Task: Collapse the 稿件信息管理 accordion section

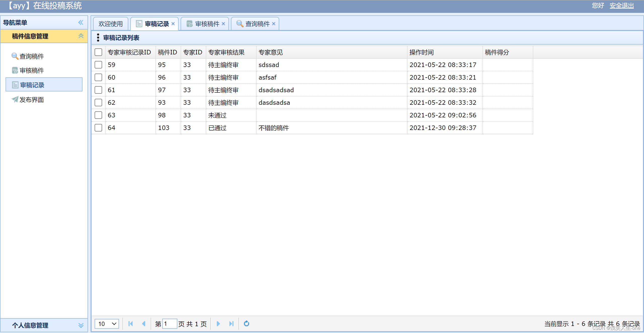Action: [81, 36]
